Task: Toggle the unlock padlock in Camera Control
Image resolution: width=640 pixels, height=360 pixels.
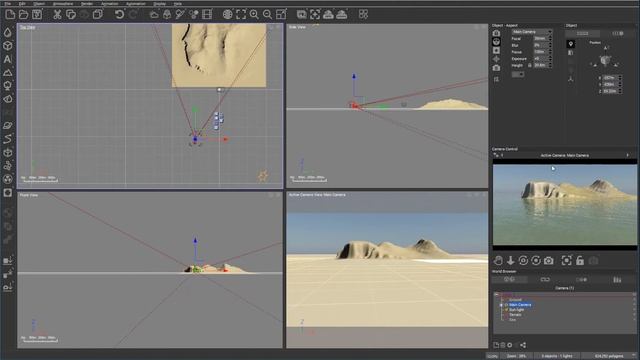Action: (580, 260)
